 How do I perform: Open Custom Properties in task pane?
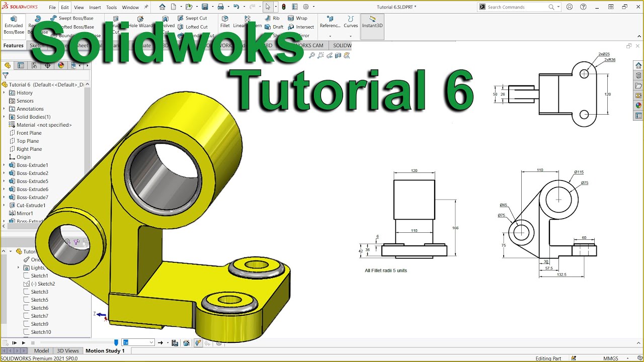coord(638,116)
